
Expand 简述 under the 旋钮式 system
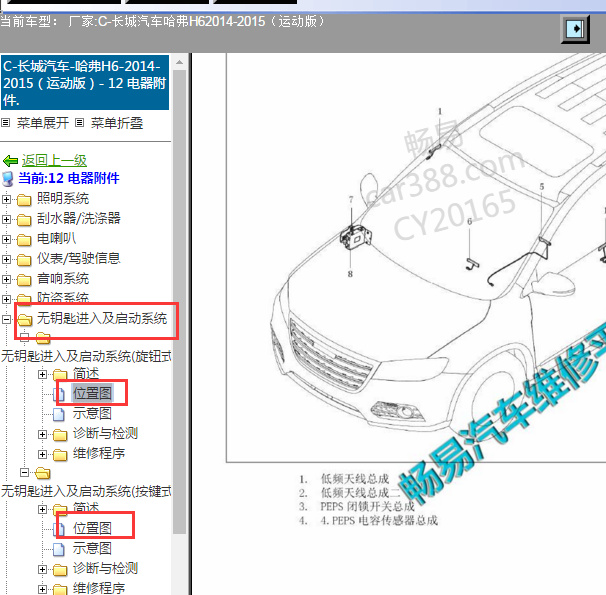(43, 374)
